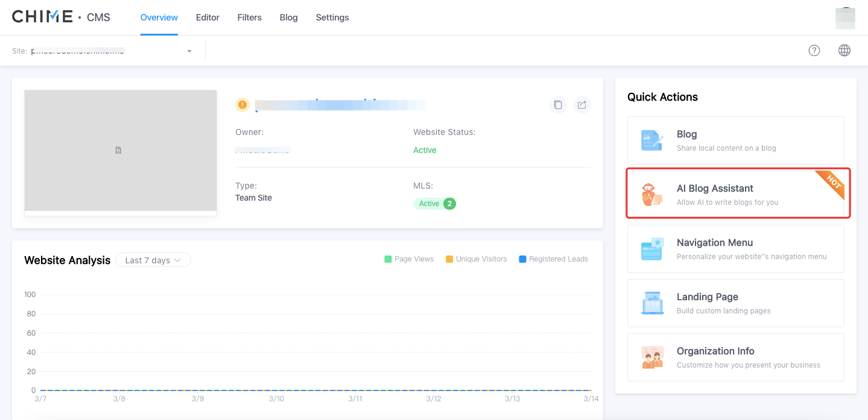
Task: Click the Landing Page icon
Action: click(652, 303)
